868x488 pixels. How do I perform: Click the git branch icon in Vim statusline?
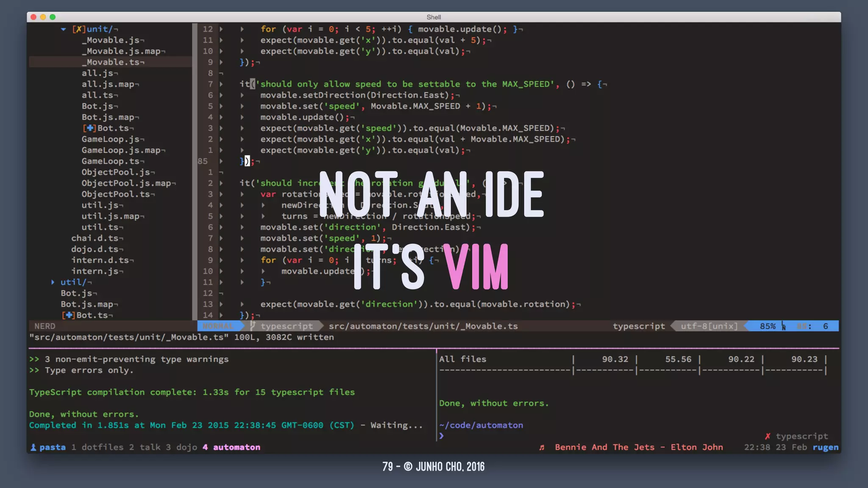click(x=253, y=326)
